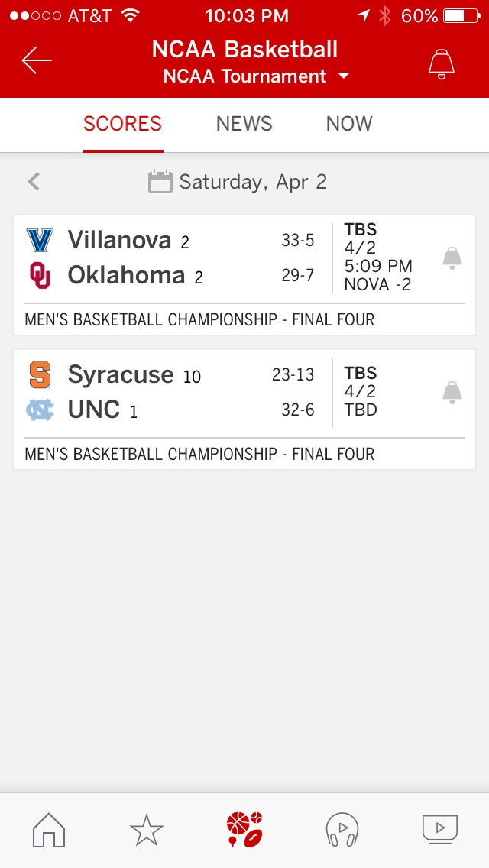Open the Sports balls icon tab

tap(244, 830)
